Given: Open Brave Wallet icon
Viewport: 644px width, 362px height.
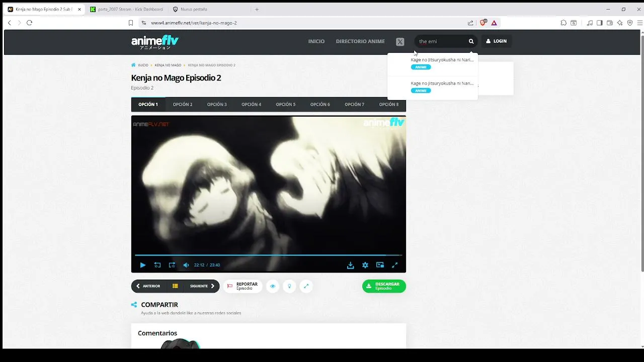Looking at the screenshot, I should point(610,23).
